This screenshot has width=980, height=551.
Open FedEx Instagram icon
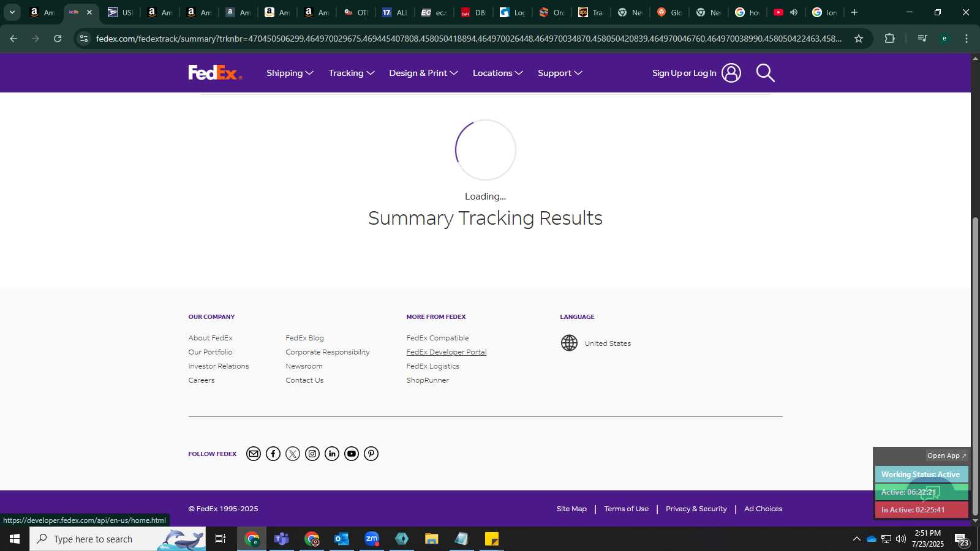tap(312, 454)
